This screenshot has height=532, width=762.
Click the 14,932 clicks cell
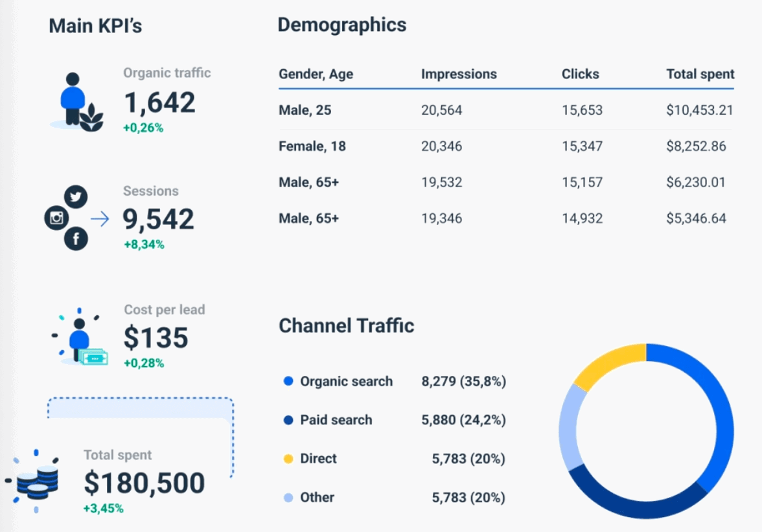click(x=582, y=218)
